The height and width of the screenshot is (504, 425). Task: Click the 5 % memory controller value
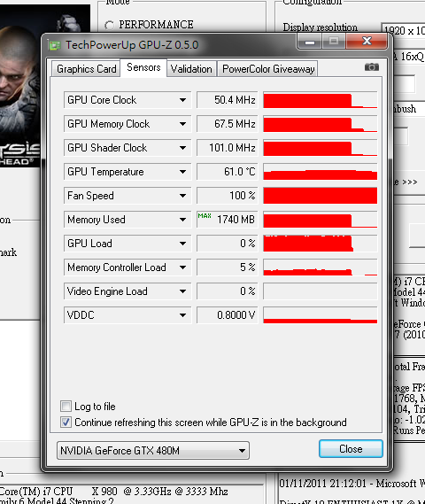tap(228, 268)
